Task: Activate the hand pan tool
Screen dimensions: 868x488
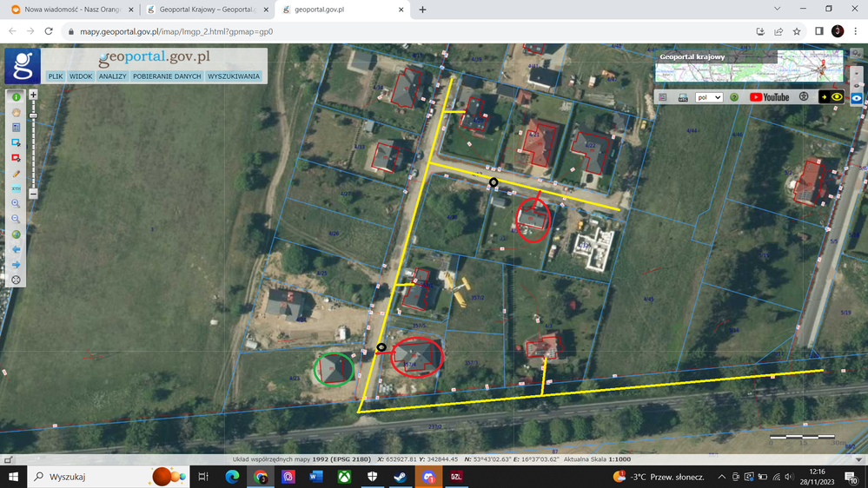Action: pos(16,113)
